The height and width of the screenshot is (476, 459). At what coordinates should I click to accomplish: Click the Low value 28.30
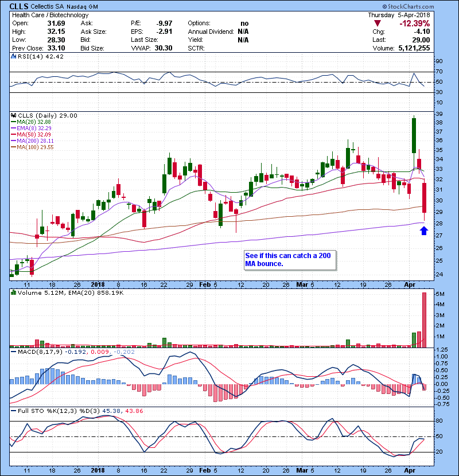56,40
